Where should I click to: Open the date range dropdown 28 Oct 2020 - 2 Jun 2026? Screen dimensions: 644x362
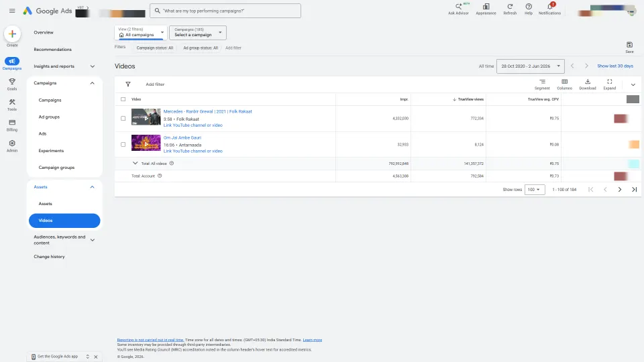click(x=530, y=66)
